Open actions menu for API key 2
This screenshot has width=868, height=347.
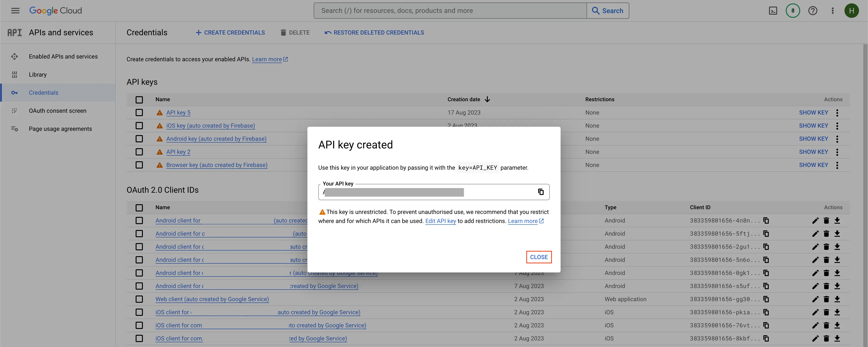coord(837,152)
